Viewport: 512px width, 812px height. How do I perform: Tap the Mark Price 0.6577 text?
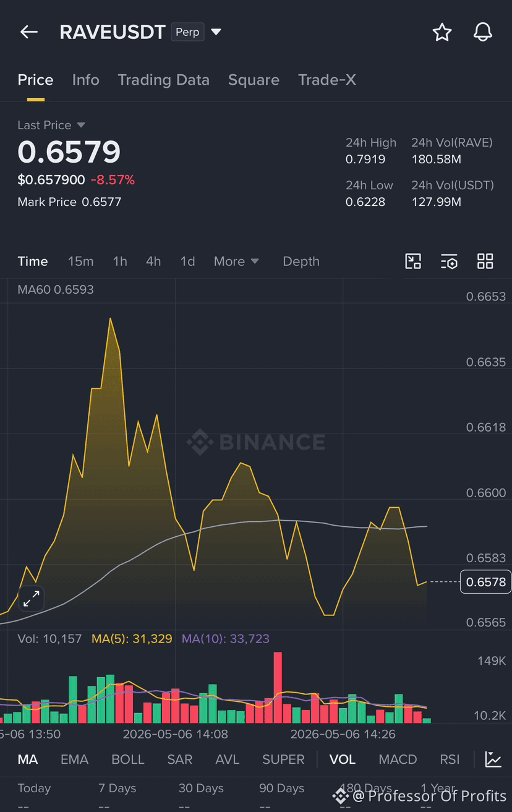click(69, 202)
